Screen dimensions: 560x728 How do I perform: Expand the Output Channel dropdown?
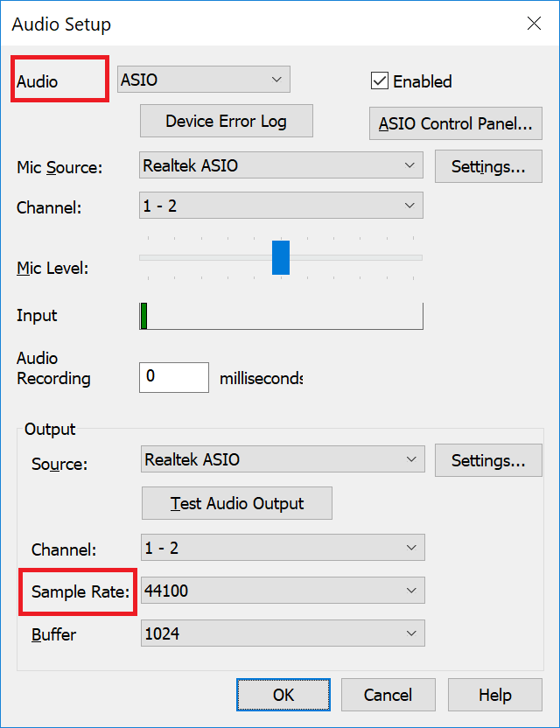[283, 549]
